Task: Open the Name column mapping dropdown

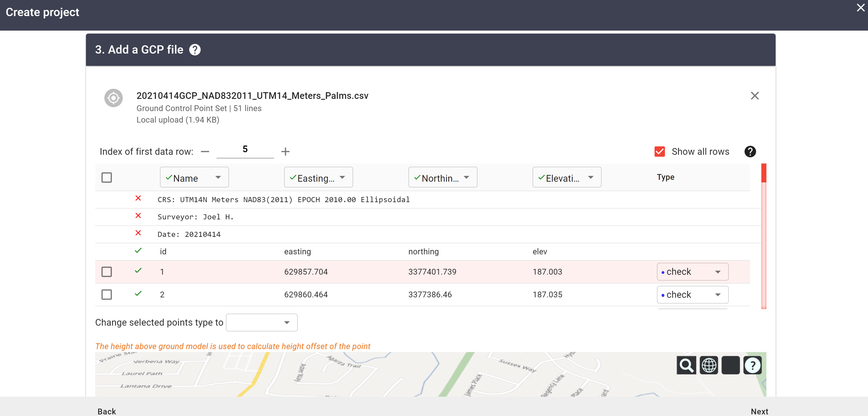Action: pos(194,178)
